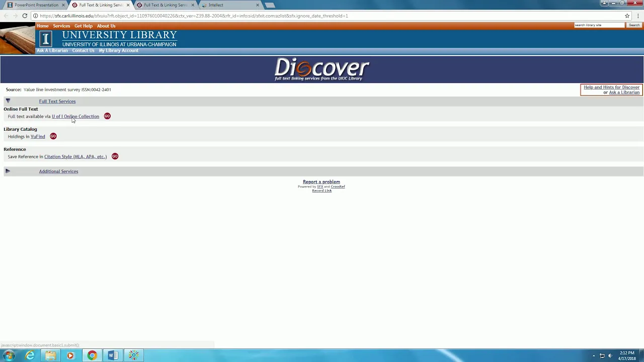Viewport: 644px width, 362px height.
Task: Click Contact Us in header bar
Action: [x=83, y=51]
